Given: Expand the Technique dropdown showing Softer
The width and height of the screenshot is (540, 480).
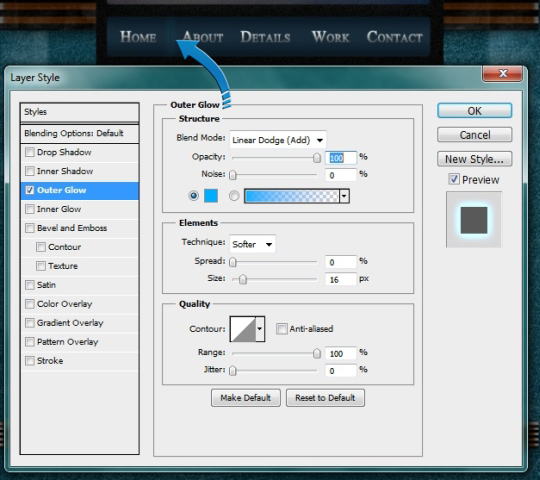Looking at the screenshot, I should coord(252,244).
